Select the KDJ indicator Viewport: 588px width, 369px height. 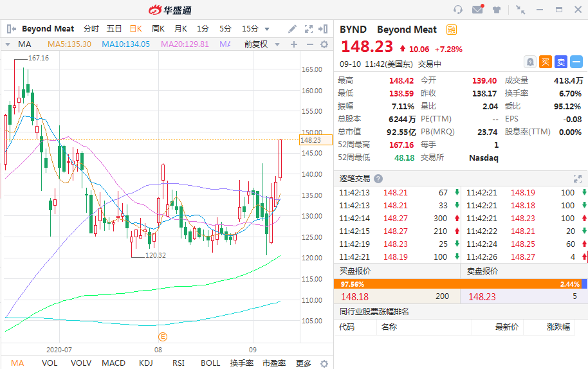pos(146,363)
